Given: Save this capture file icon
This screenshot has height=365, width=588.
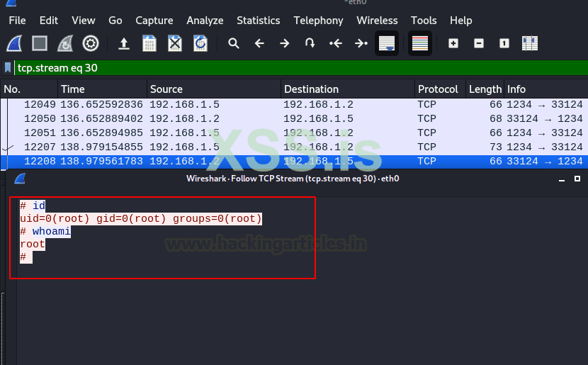Looking at the screenshot, I should (149, 43).
